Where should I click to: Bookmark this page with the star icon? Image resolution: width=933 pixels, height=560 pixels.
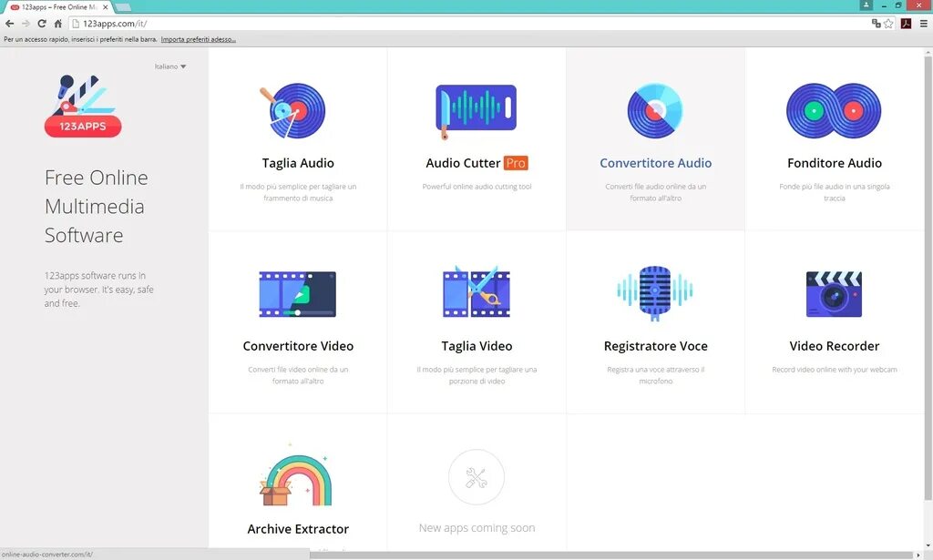click(888, 24)
